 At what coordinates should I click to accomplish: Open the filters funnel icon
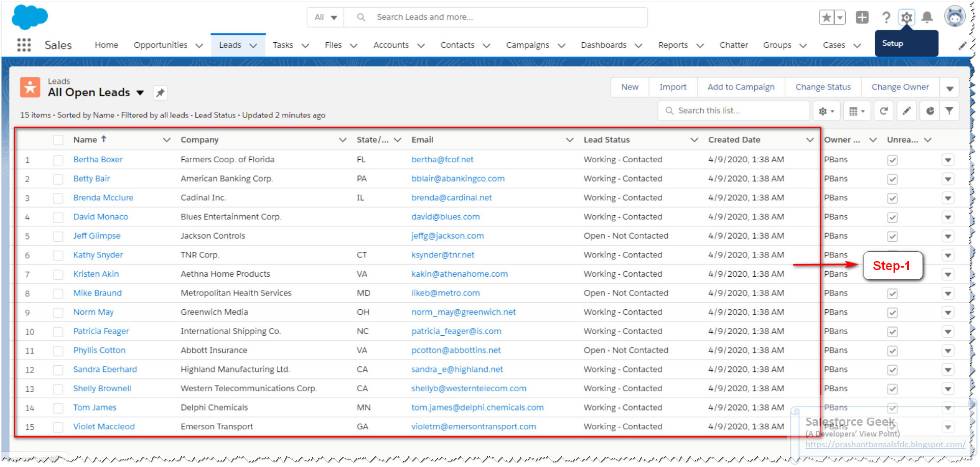949,111
